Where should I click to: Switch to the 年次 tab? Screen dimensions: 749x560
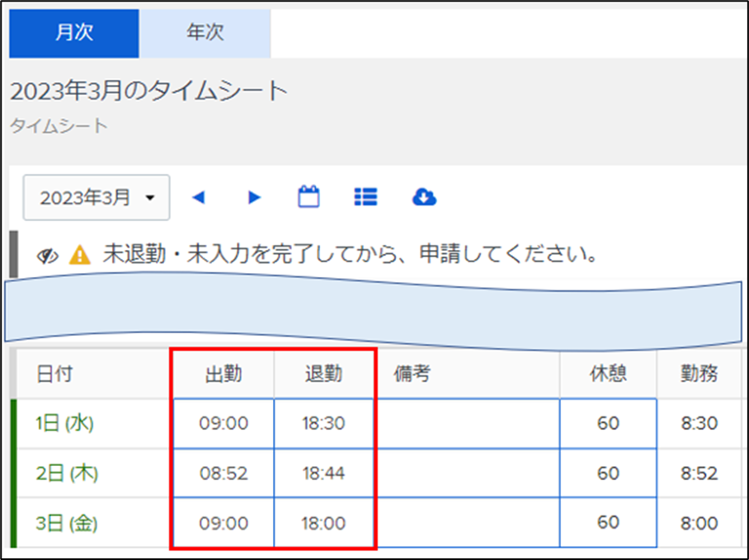[205, 34]
